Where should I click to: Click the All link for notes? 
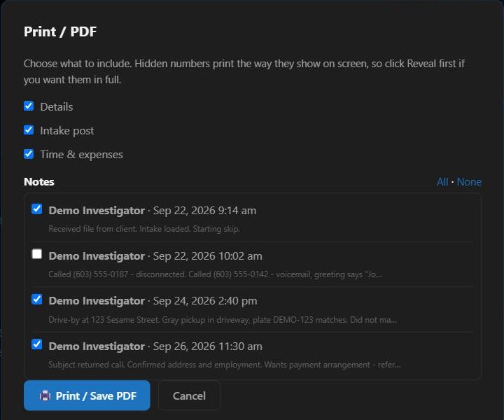coord(442,182)
